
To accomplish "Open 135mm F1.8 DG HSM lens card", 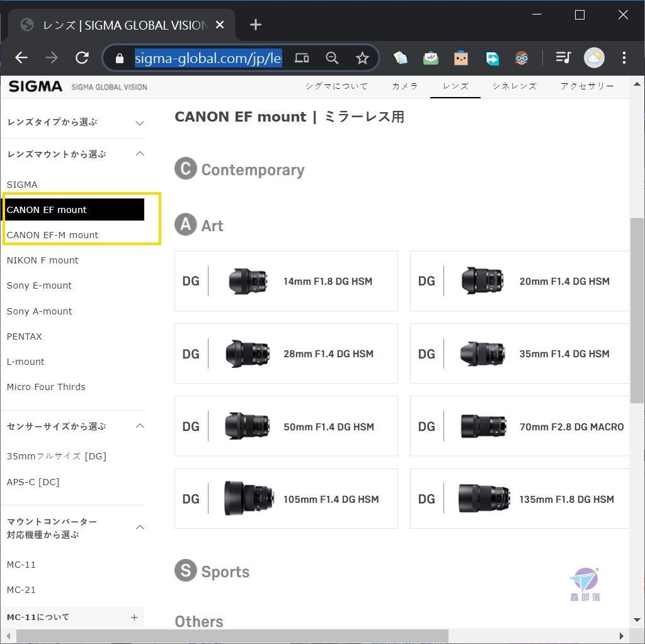I will [520, 498].
